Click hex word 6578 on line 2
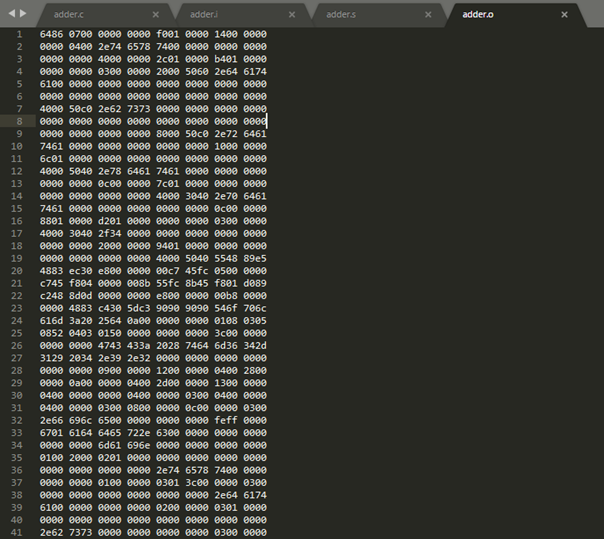This screenshot has width=604, height=539. click(139, 47)
